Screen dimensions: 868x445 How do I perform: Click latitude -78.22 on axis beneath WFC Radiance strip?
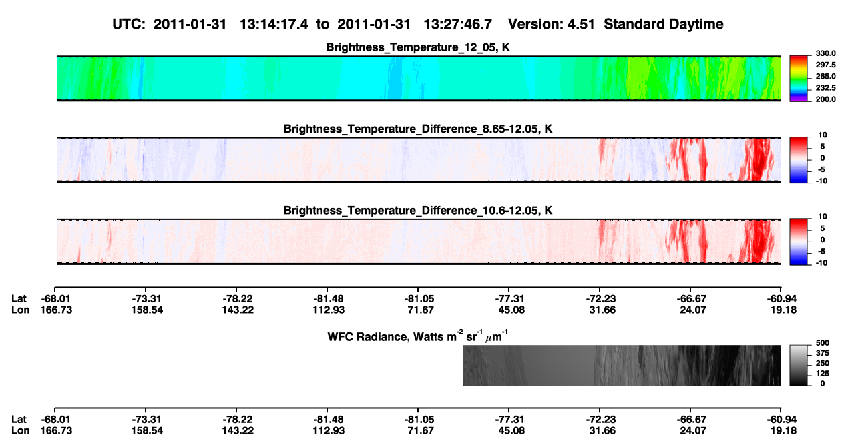[237, 420]
